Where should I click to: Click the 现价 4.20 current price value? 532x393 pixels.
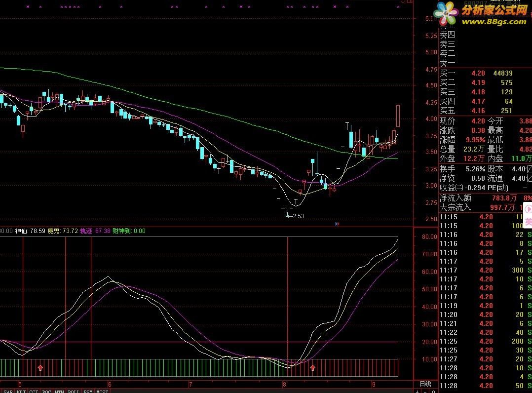(x=478, y=121)
